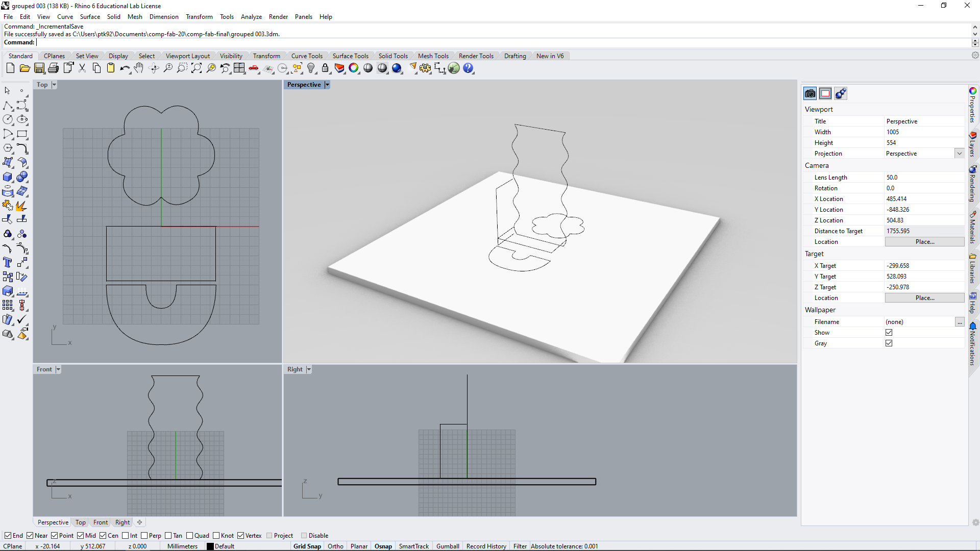
Task: Select the Circle tool in the sidebar
Action: 8,119
